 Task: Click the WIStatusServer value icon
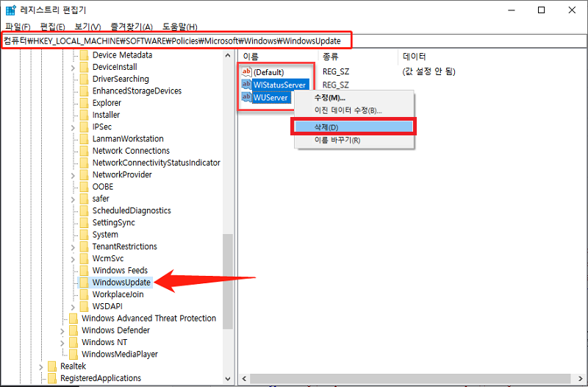click(246, 84)
